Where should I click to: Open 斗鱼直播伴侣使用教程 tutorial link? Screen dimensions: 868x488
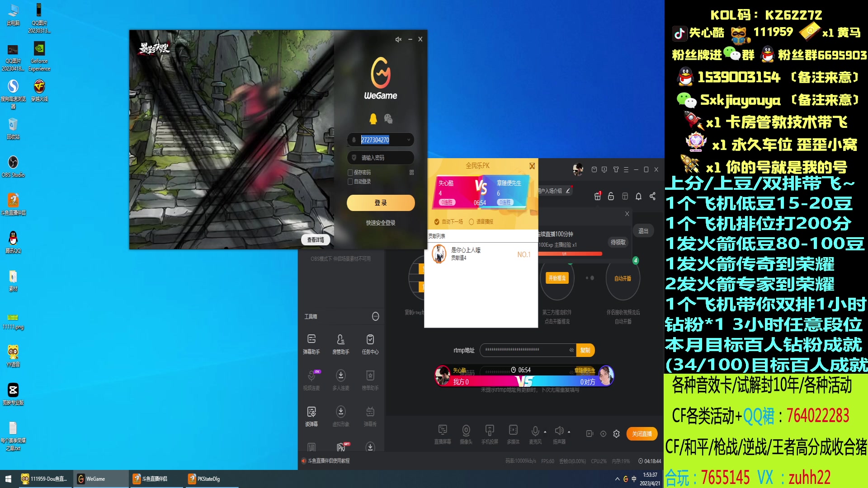tap(329, 461)
